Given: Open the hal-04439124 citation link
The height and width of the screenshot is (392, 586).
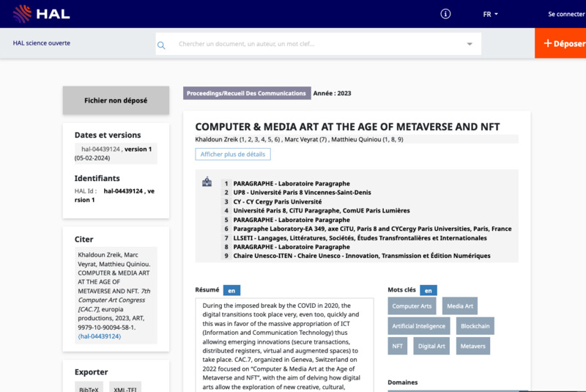Looking at the screenshot, I should coord(100,336).
